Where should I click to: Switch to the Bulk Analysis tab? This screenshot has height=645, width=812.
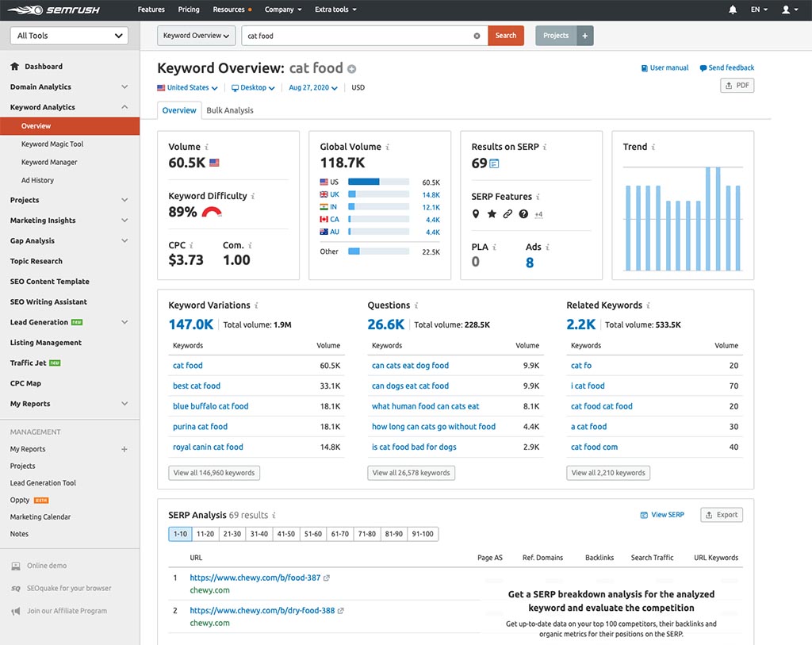[x=230, y=110]
